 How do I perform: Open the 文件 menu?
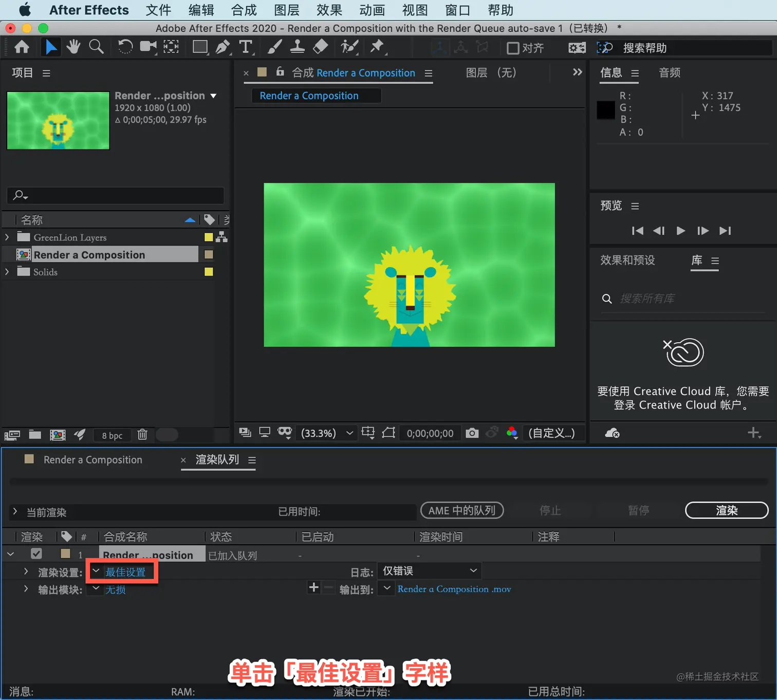[x=158, y=10]
